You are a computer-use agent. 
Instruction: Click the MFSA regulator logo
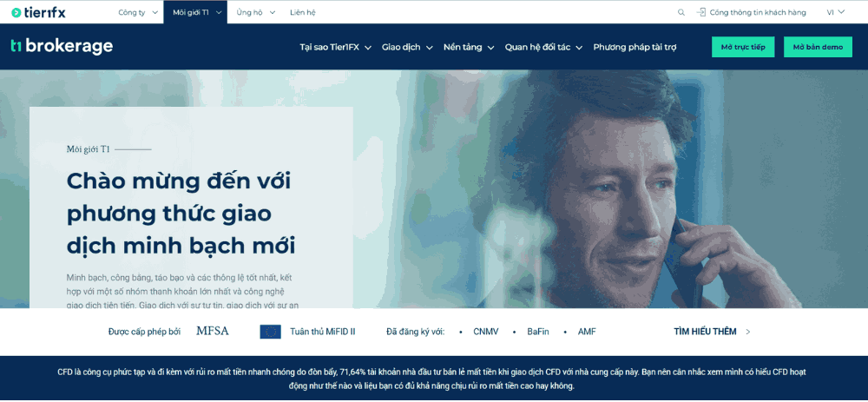click(213, 331)
